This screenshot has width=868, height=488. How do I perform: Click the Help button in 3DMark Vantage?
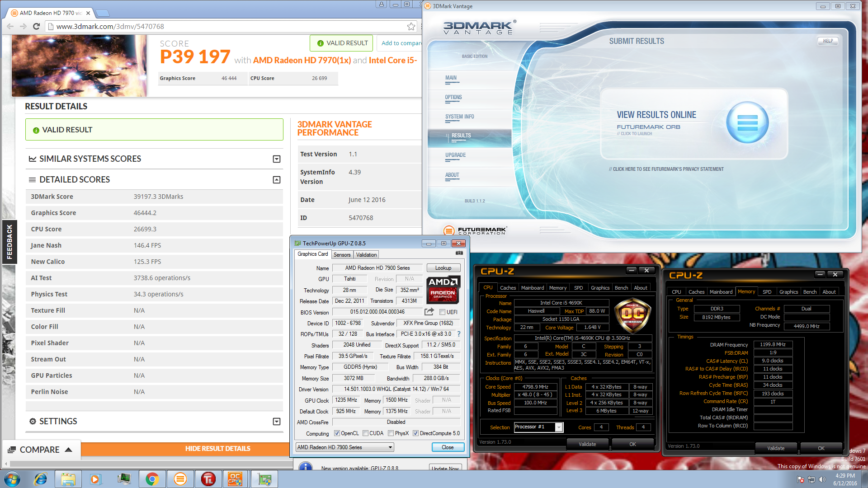click(x=828, y=41)
